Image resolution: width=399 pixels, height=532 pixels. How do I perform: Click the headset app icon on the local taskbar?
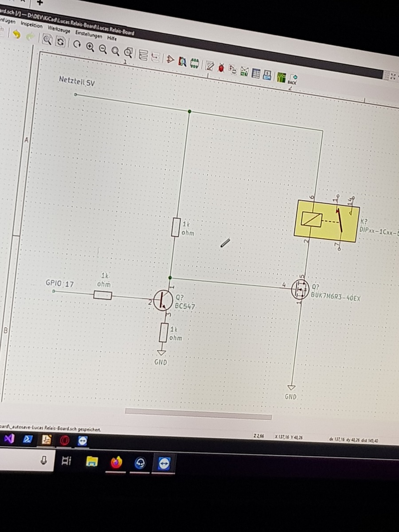tap(140, 463)
